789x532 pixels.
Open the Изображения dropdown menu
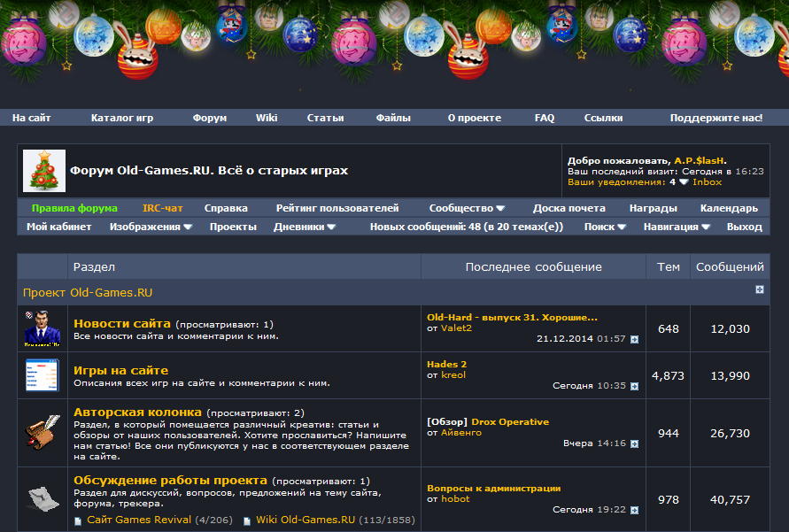(151, 227)
